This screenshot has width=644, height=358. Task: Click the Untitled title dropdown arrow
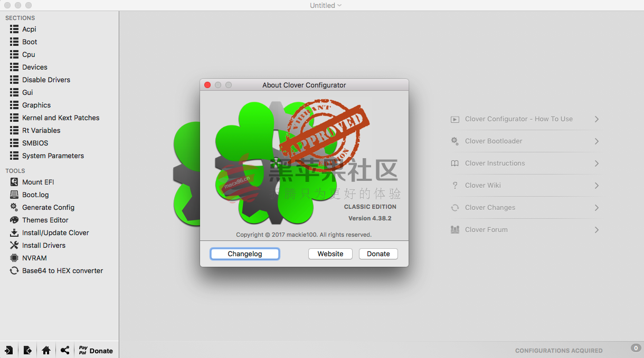click(x=339, y=5)
